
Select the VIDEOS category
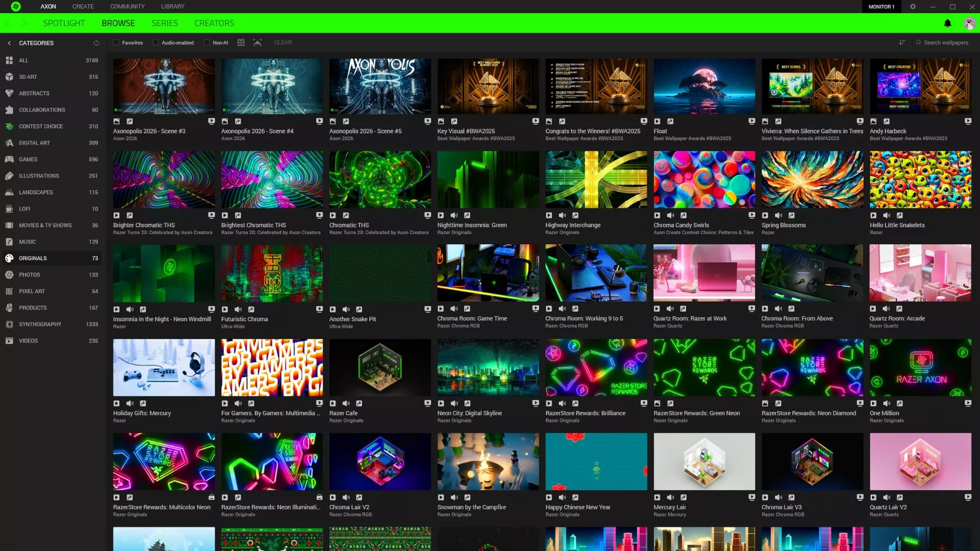coord(51,341)
